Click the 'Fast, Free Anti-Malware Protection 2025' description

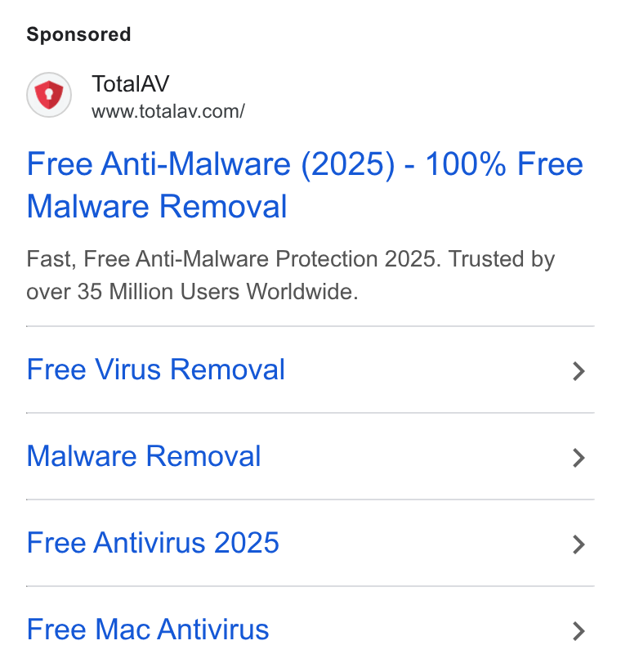click(234, 259)
